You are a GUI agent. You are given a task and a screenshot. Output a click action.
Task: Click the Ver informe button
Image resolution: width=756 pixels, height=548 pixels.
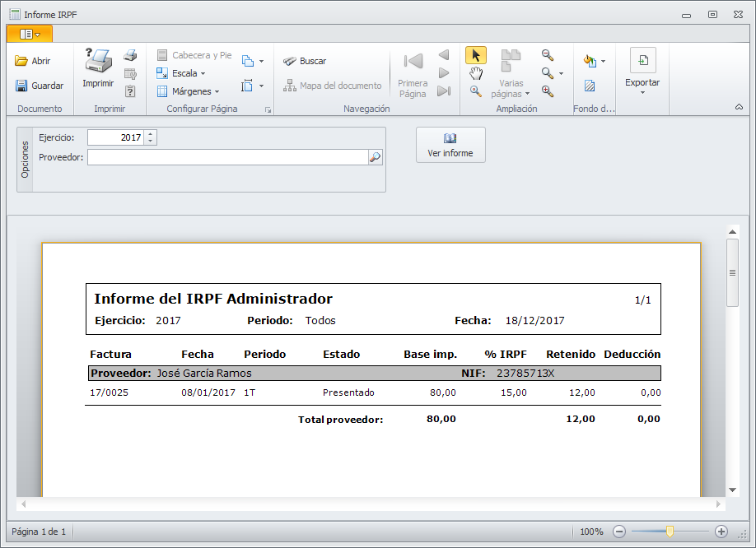point(450,145)
